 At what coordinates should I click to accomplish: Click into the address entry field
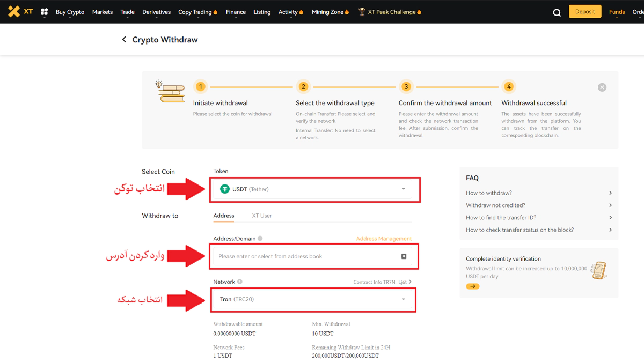click(313, 256)
